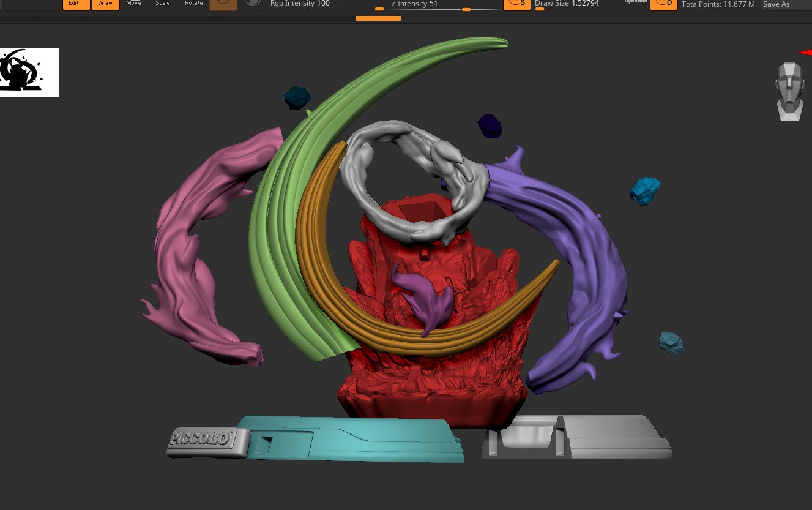Activate the Rotate transform mode

tap(193, 4)
